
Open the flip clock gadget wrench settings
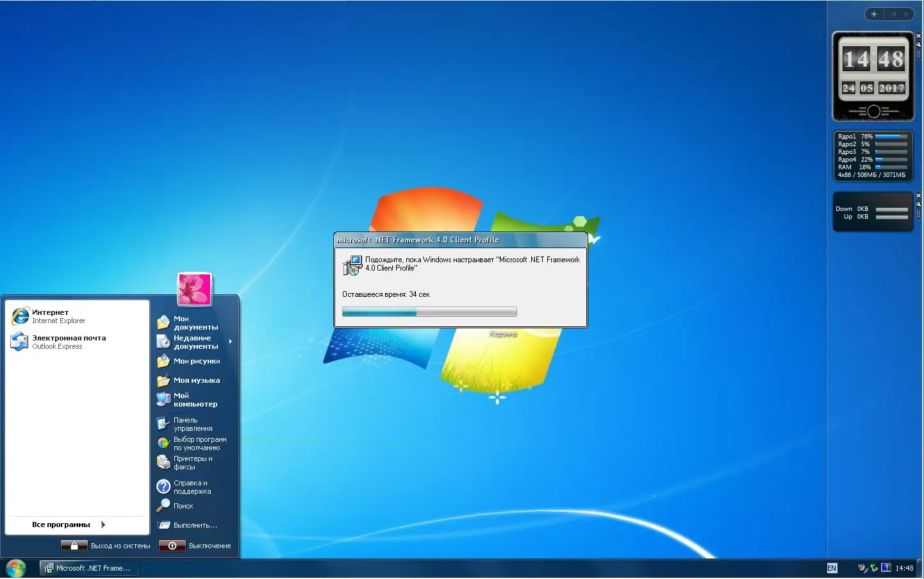pyautogui.click(x=918, y=45)
